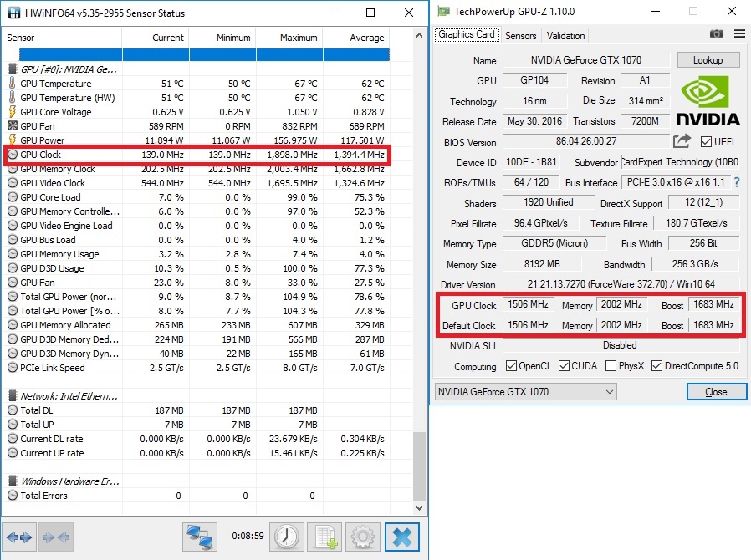Click the GPU Video Clock gauge icon
This screenshot has height=560, width=751.
(13, 183)
